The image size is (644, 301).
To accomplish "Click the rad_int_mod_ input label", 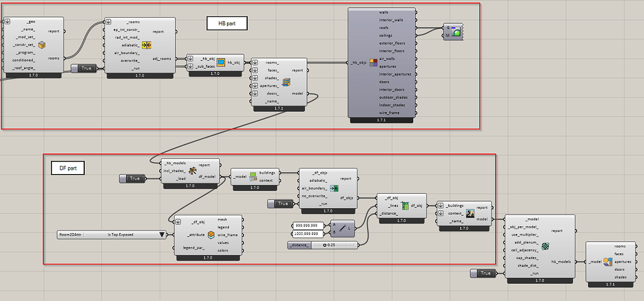I will click(x=128, y=37).
